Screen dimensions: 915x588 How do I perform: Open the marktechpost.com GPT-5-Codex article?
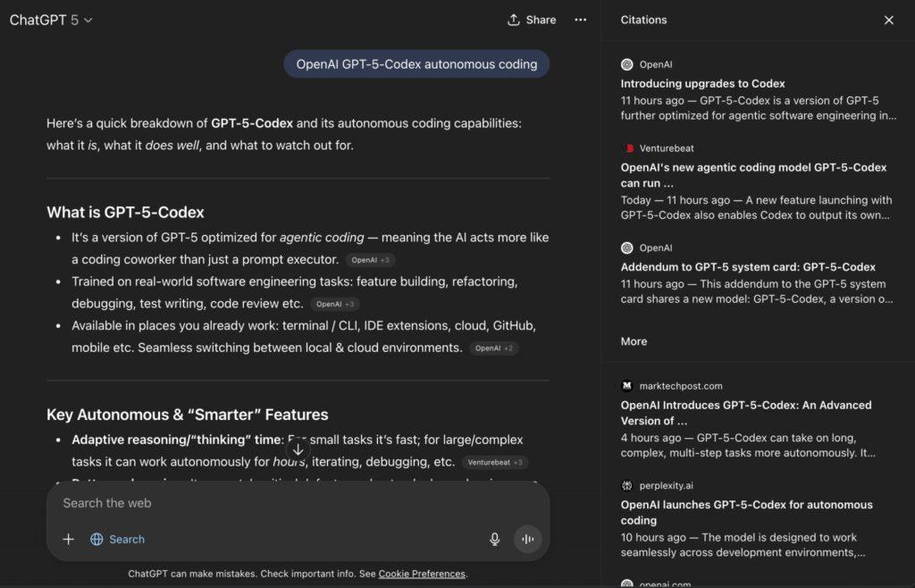click(x=745, y=412)
